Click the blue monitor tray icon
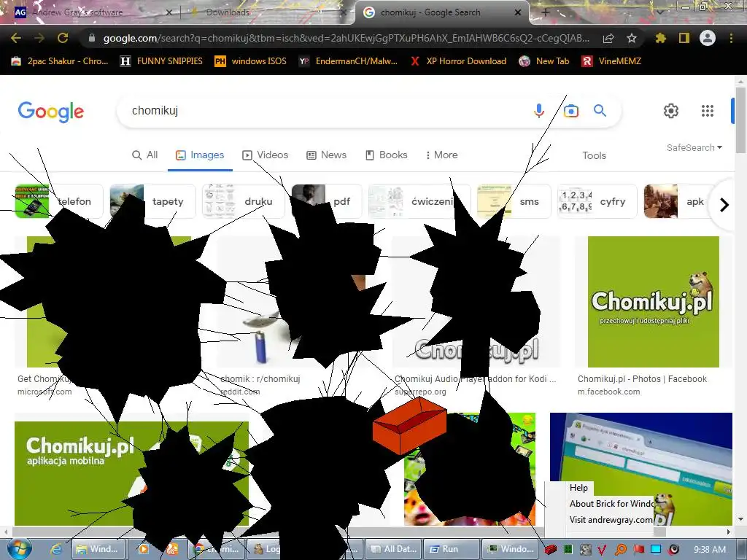This screenshot has width=747, height=560. (x=656, y=550)
